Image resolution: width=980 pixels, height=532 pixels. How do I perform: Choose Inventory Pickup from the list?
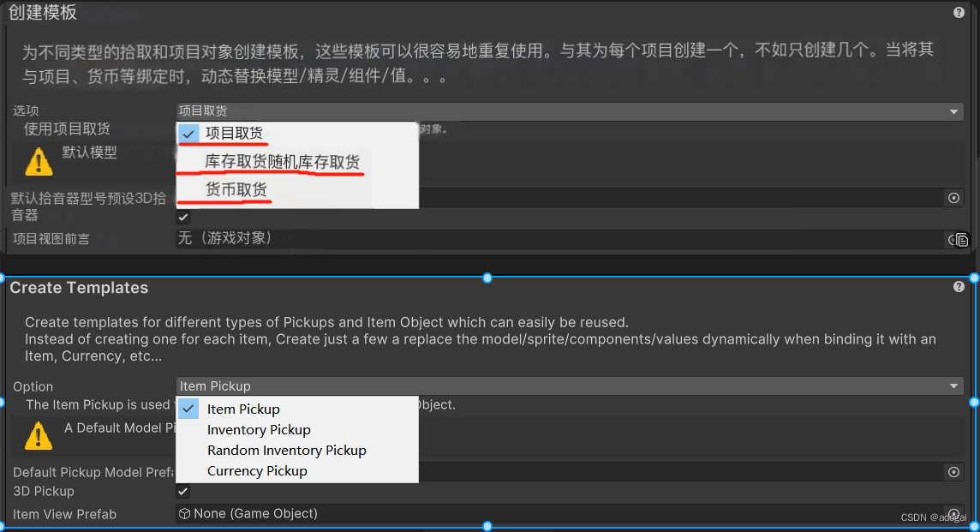click(x=297, y=429)
